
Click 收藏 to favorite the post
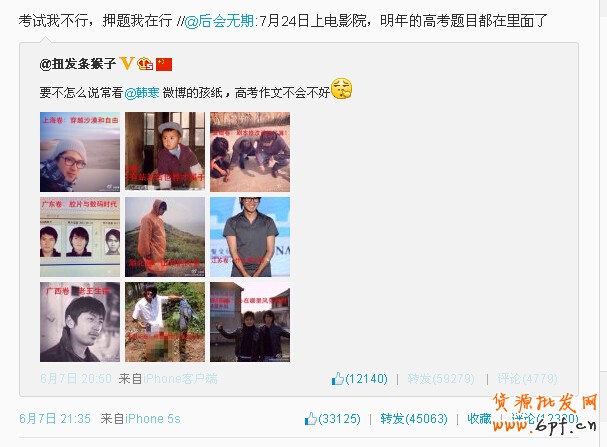(479, 419)
